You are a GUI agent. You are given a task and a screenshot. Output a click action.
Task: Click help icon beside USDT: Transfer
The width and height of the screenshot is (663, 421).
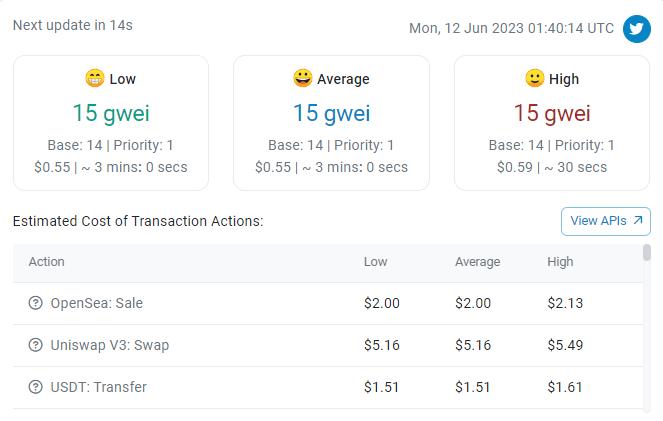(36, 387)
